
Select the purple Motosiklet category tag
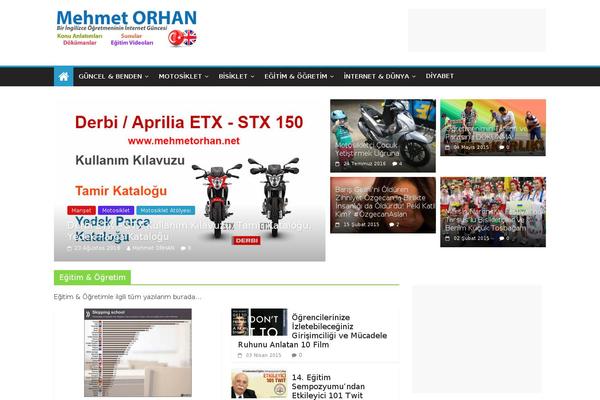pyautogui.click(x=116, y=211)
